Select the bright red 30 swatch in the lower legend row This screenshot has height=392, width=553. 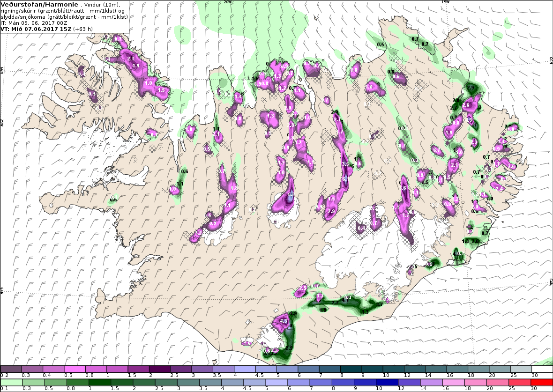pos(541,383)
